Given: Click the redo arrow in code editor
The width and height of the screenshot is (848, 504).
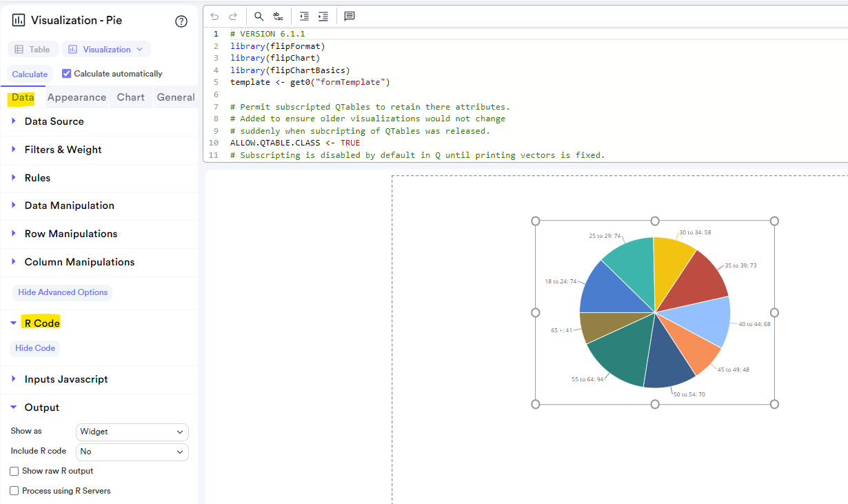Looking at the screenshot, I should click(233, 16).
